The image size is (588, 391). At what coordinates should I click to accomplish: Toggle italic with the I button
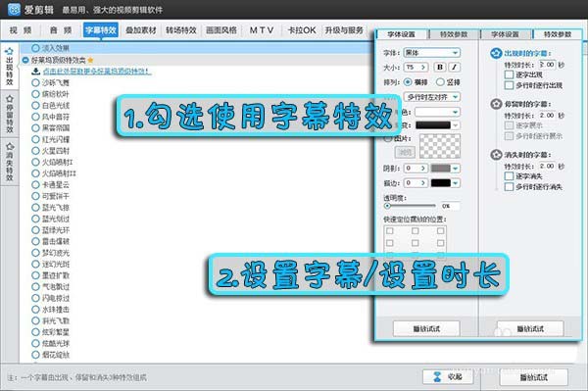pos(454,67)
